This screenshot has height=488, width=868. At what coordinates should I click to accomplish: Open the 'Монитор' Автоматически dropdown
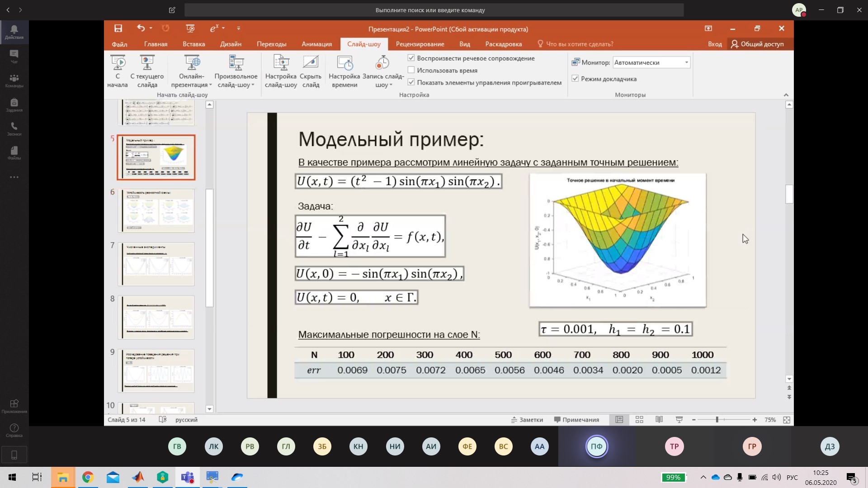click(x=651, y=62)
